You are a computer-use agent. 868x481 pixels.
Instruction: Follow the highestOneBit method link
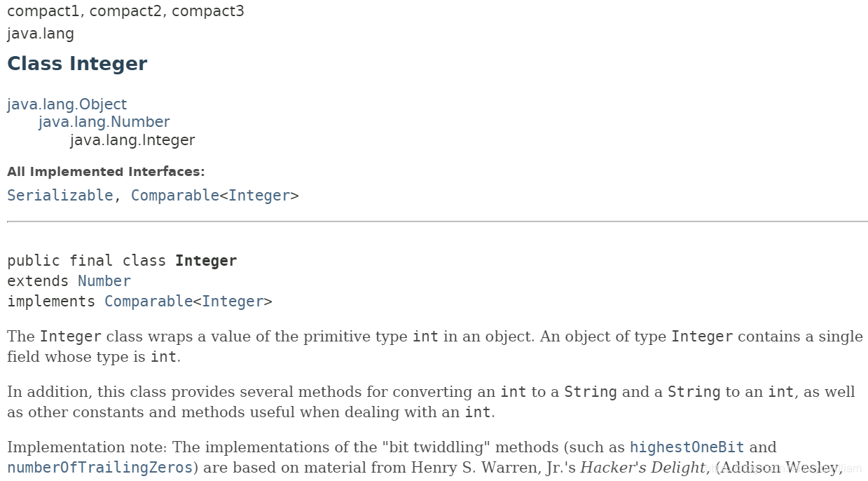click(x=687, y=447)
